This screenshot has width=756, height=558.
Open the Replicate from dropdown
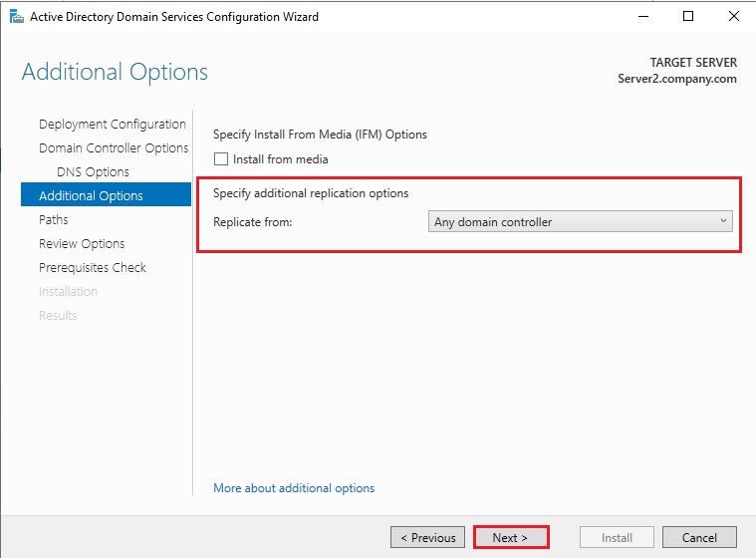581,222
